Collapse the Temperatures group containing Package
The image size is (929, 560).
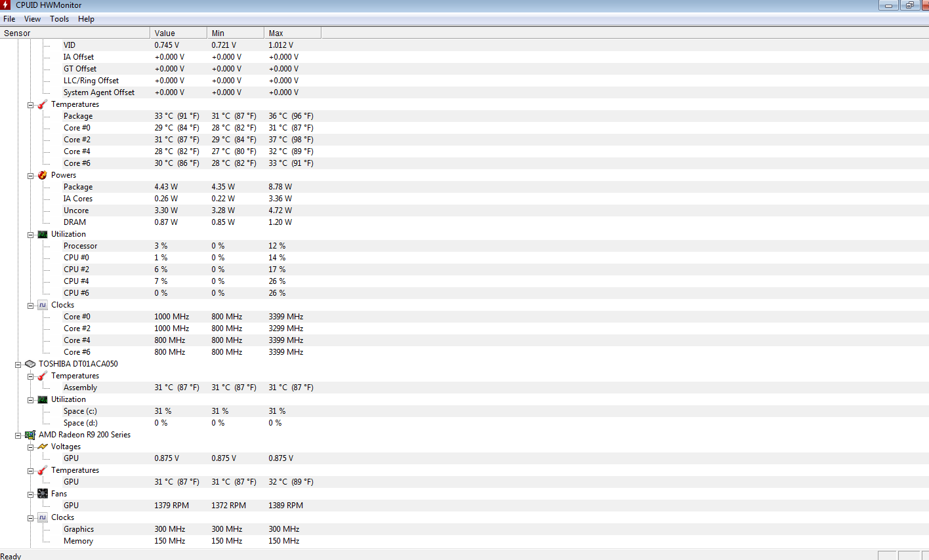tap(30, 105)
